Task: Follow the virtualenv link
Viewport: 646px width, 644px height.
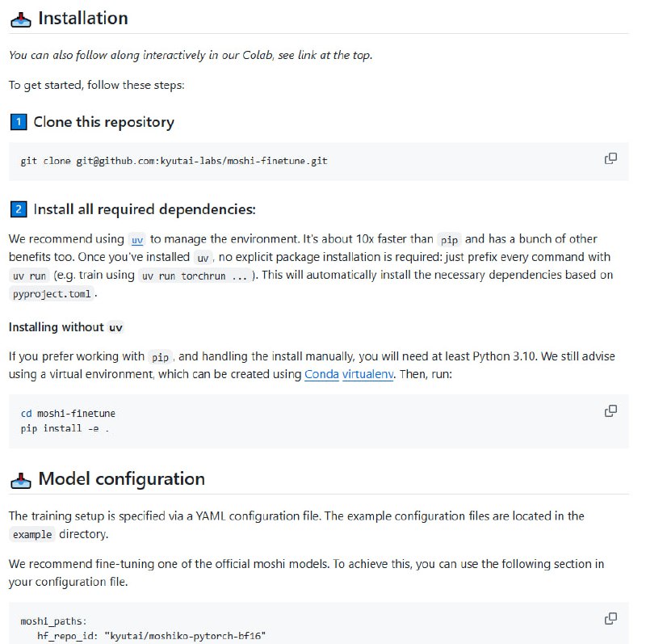Action: pos(367,375)
